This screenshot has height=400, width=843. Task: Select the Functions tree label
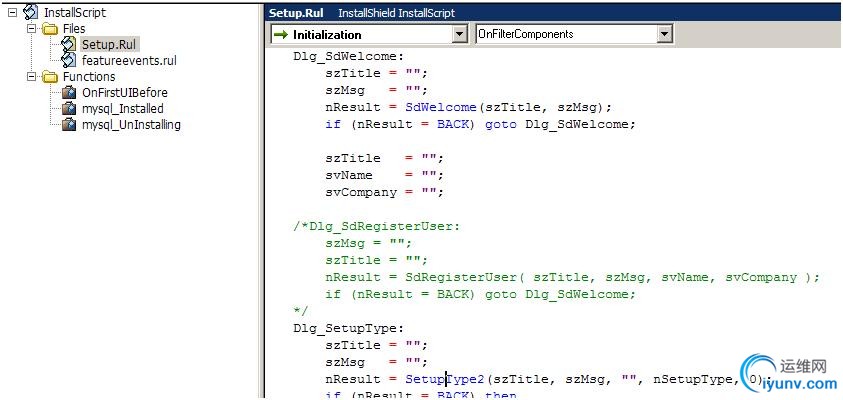[x=89, y=77]
